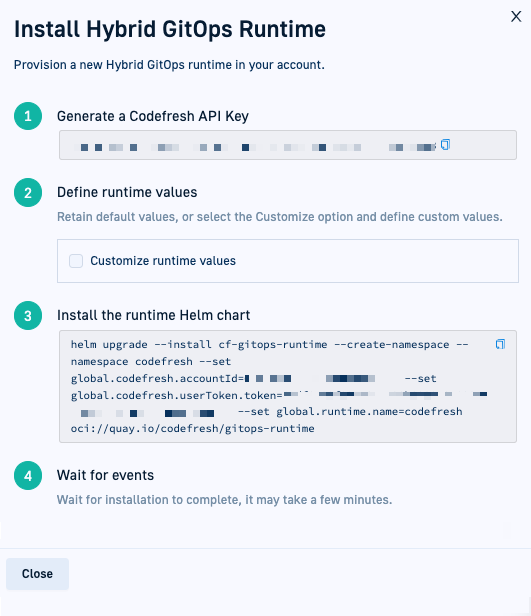Copy the helm upgrade install command
This screenshot has width=531, height=616.
(500, 344)
